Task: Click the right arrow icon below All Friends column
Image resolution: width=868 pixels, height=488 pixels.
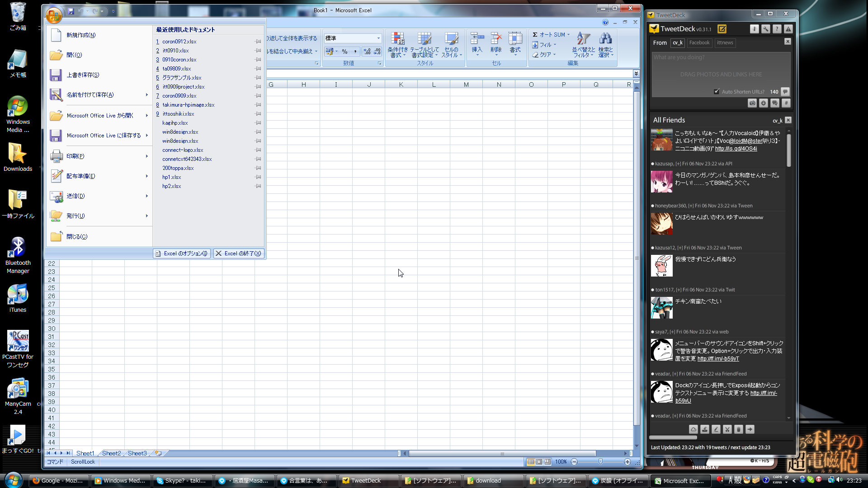Action: coord(750,429)
